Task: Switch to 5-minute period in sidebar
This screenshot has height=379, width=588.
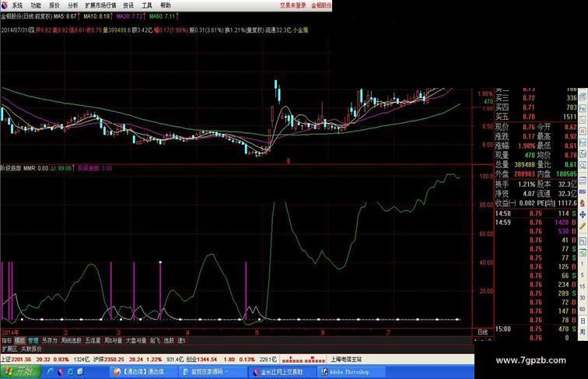Action: pyautogui.click(x=583, y=275)
